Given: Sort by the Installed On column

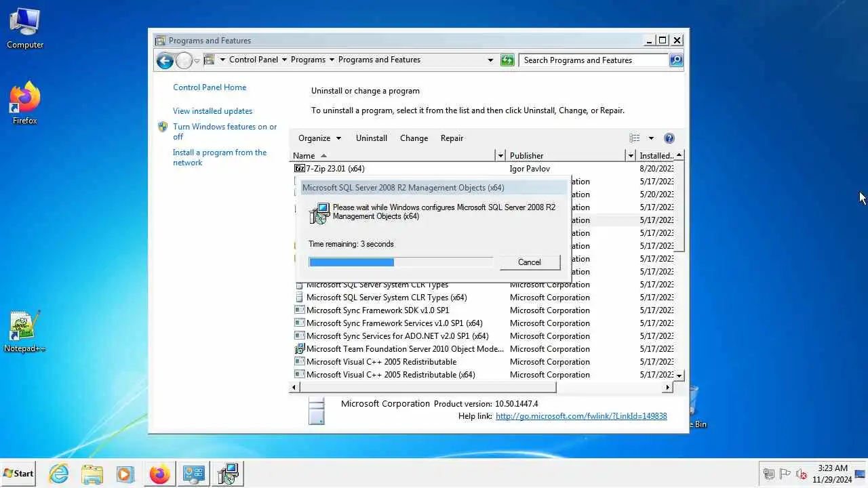Looking at the screenshot, I should [x=656, y=155].
